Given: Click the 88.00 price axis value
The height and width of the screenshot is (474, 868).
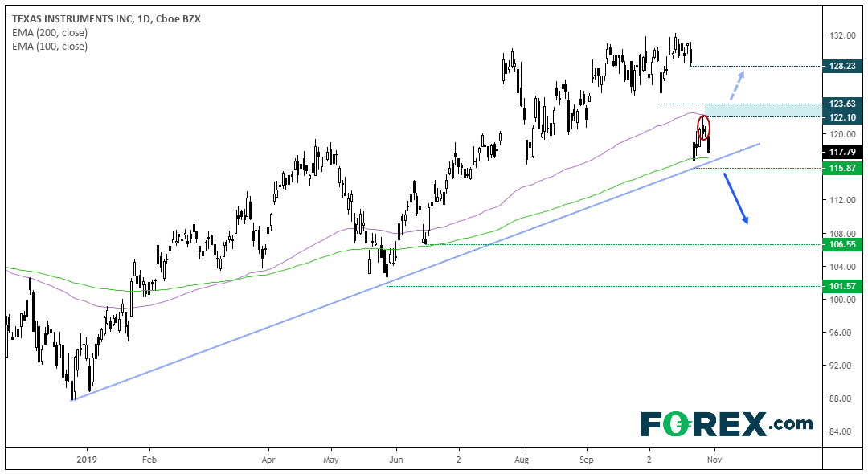Looking at the screenshot, I should pyautogui.click(x=842, y=398).
